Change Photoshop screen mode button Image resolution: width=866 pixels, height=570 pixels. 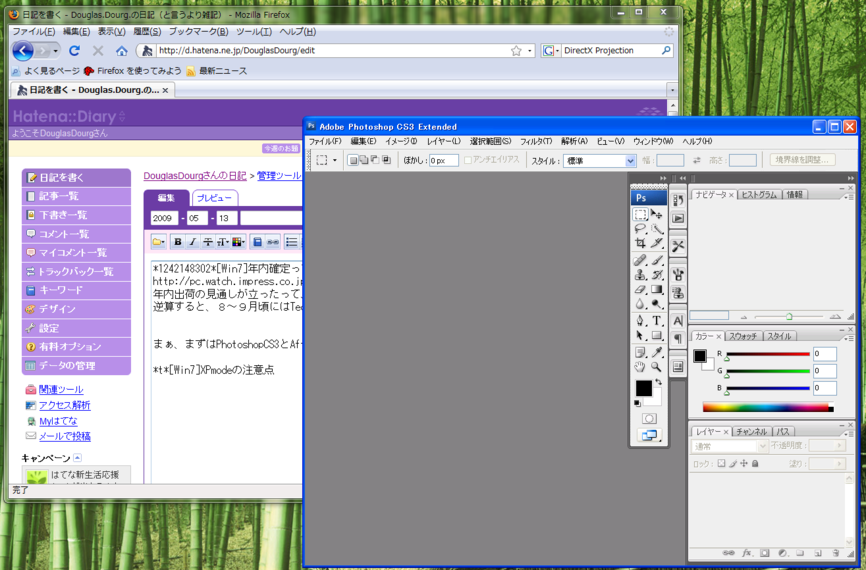pos(649,436)
